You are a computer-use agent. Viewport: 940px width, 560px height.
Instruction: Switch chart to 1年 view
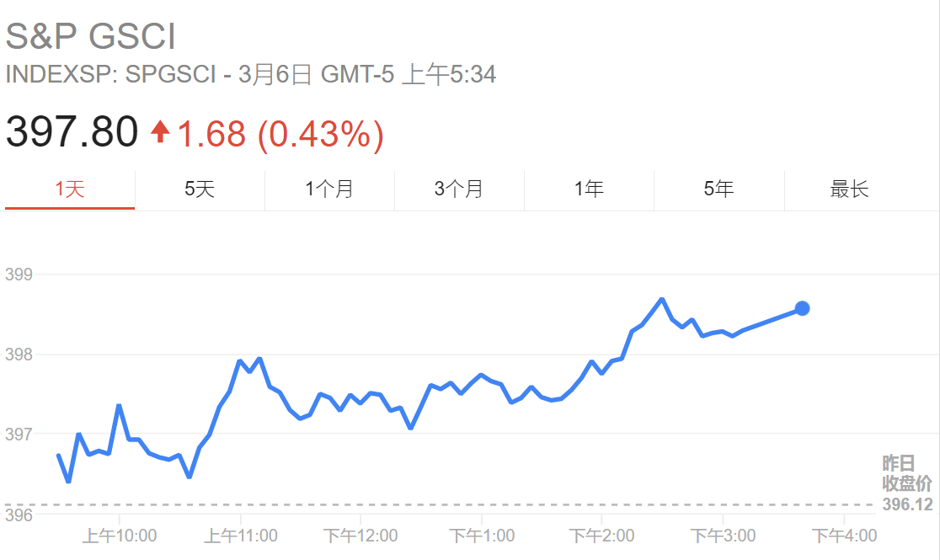(x=589, y=189)
